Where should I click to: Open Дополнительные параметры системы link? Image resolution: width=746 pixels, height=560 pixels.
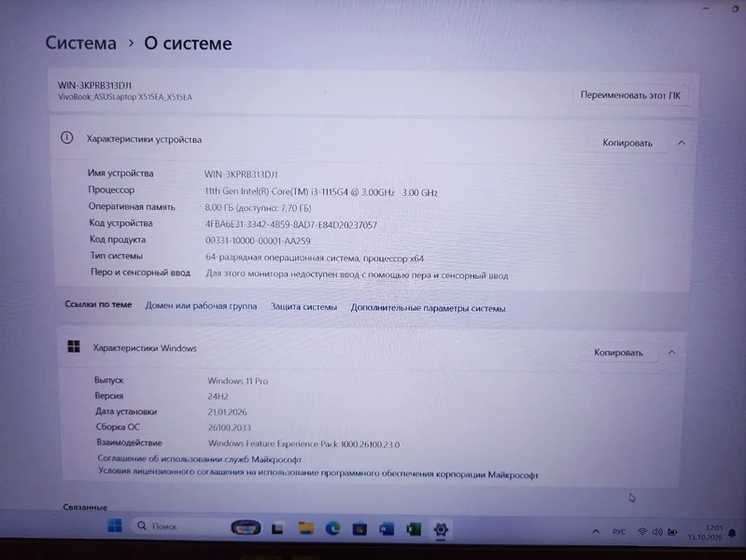pyautogui.click(x=428, y=308)
